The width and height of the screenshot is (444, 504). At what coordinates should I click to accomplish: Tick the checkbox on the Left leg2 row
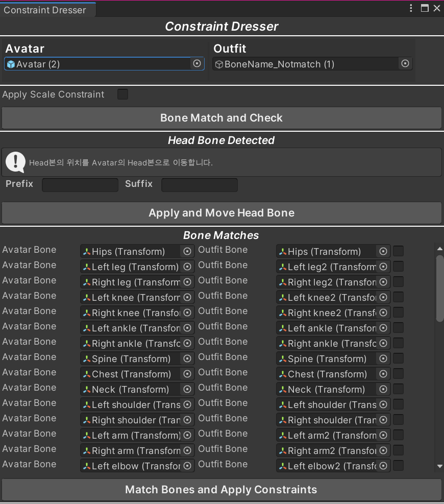tap(399, 267)
